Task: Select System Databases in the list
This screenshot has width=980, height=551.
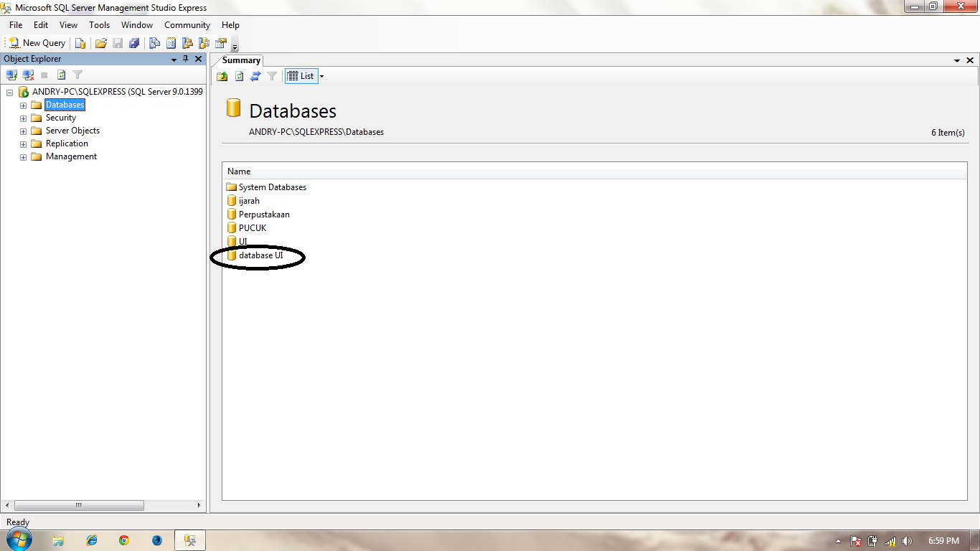Action: (x=266, y=187)
